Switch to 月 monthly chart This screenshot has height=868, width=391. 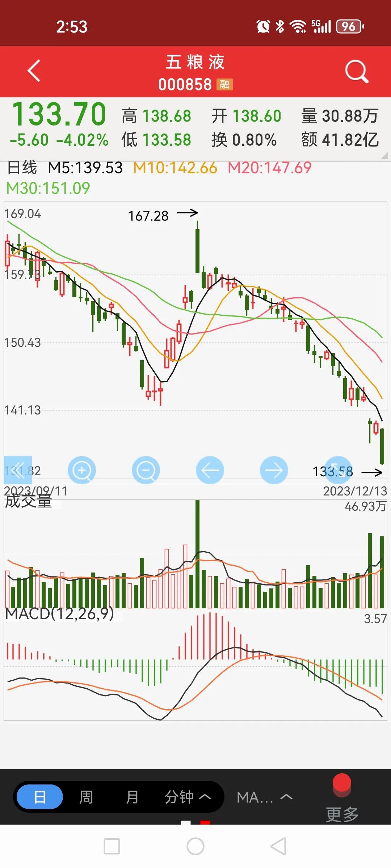pyautogui.click(x=132, y=797)
